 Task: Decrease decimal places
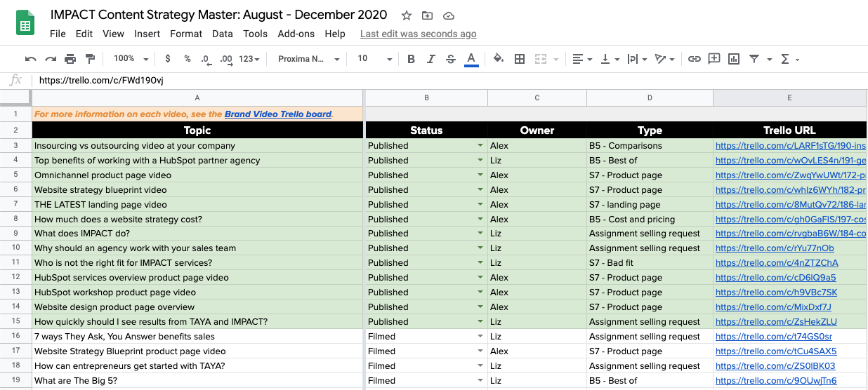pyautogui.click(x=206, y=59)
